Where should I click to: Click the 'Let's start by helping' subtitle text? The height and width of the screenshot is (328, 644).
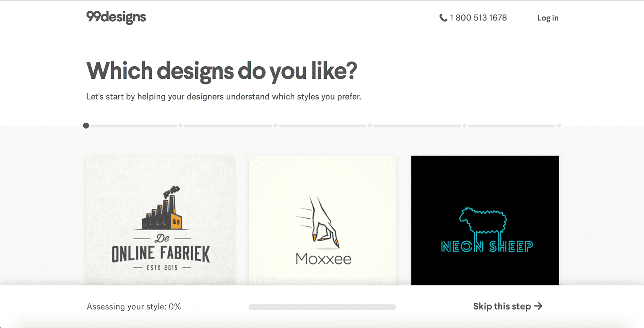223,97
